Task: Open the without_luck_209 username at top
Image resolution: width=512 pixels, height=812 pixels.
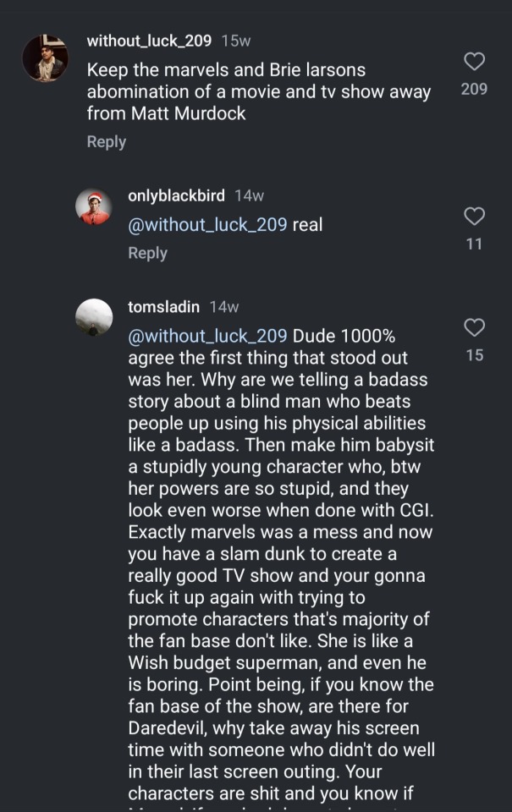Action: (x=149, y=41)
